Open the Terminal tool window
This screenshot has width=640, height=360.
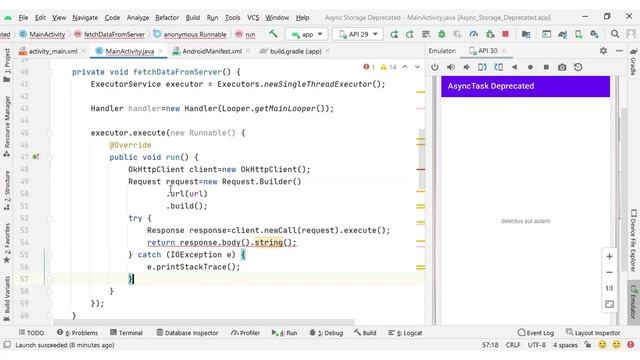[x=127, y=333]
